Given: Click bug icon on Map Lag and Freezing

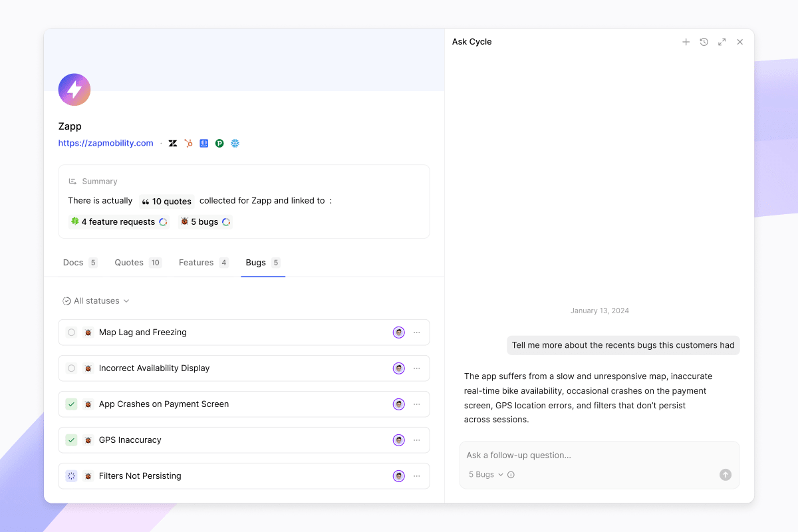Looking at the screenshot, I should pyautogui.click(x=88, y=332).
